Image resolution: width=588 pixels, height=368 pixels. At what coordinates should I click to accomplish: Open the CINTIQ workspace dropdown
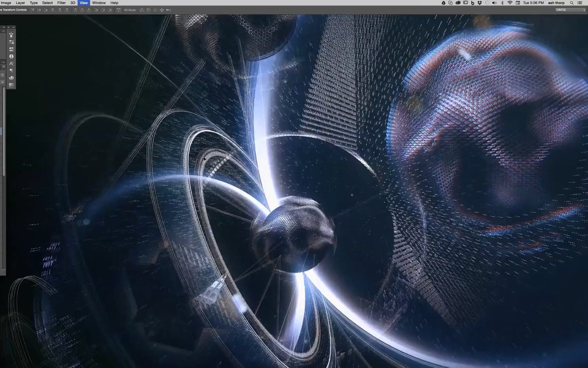coord(571,10)
